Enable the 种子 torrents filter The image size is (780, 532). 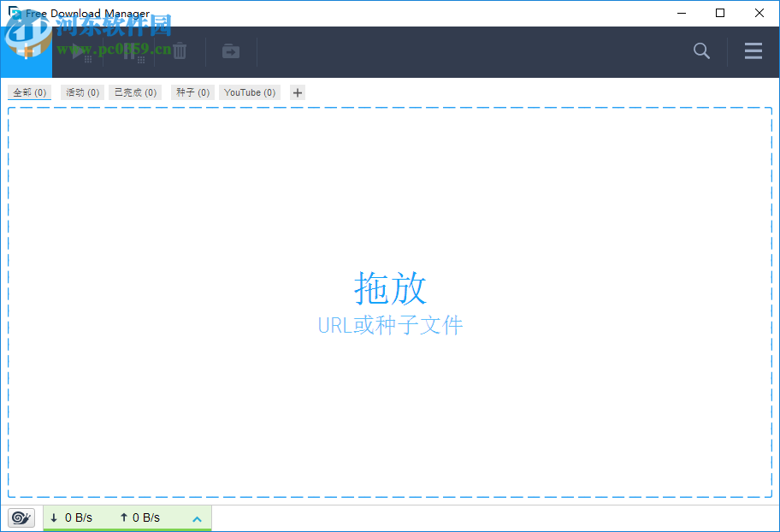point(192,92)
